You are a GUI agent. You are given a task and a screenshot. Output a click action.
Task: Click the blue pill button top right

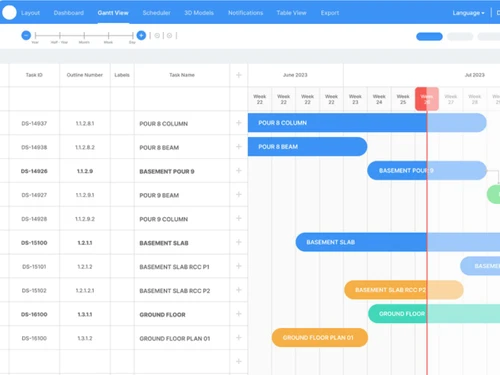[x=429, y=36]
